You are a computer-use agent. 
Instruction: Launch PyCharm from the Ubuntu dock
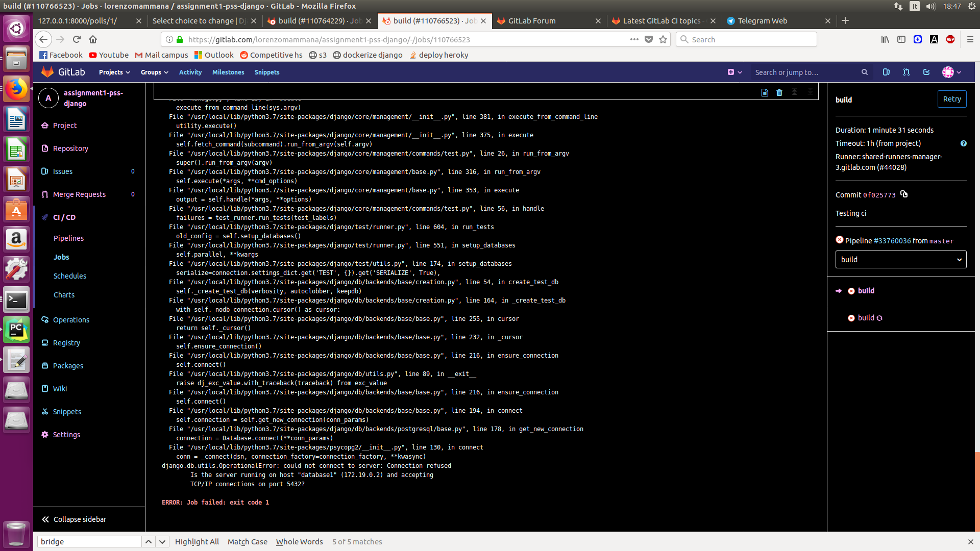[16, 329]
